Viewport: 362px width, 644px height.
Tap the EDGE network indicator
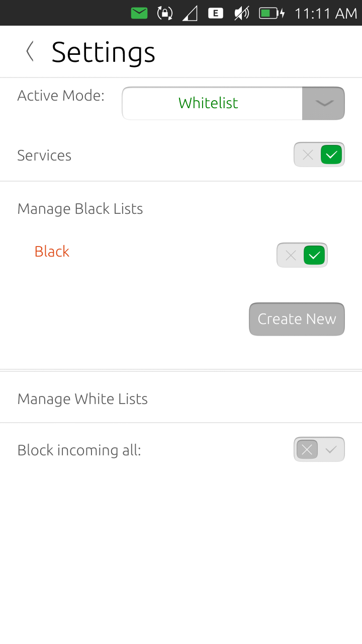216,14
